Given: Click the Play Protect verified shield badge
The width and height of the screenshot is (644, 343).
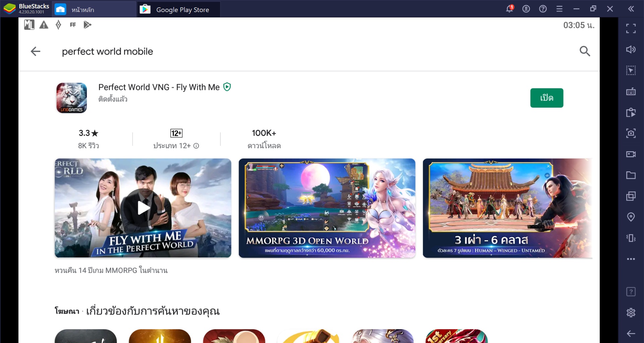Looking at the screenshot, I should pyautogui.click(x=227, y=87).
